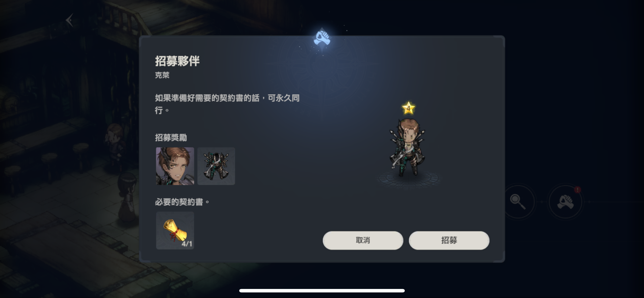Click the gold 4-star rank badge

tap(408, 108)
